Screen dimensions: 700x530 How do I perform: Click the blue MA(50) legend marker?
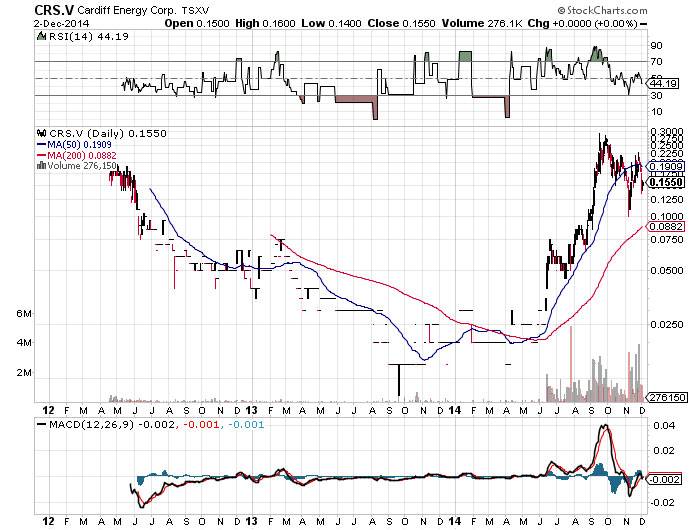[40, 144]
